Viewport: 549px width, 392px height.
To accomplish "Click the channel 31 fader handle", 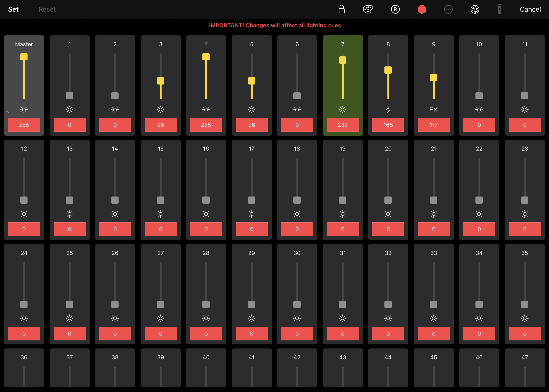I will 342,304.
